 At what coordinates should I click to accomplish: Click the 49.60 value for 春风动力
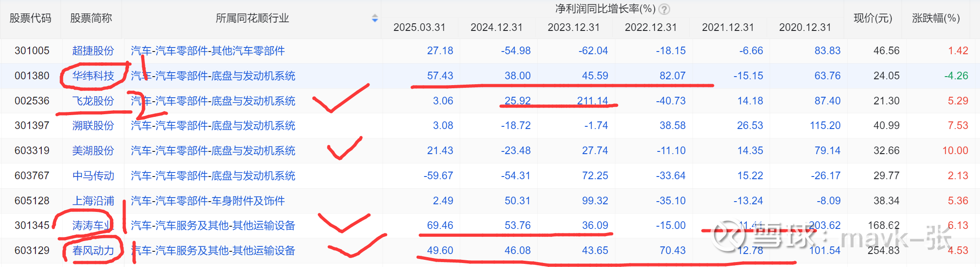440,250
